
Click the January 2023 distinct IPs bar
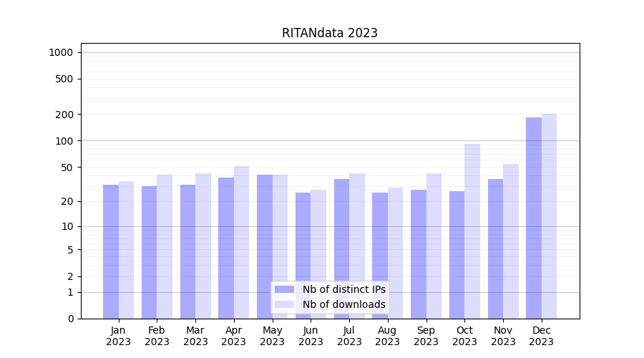(x=111, y=251)
